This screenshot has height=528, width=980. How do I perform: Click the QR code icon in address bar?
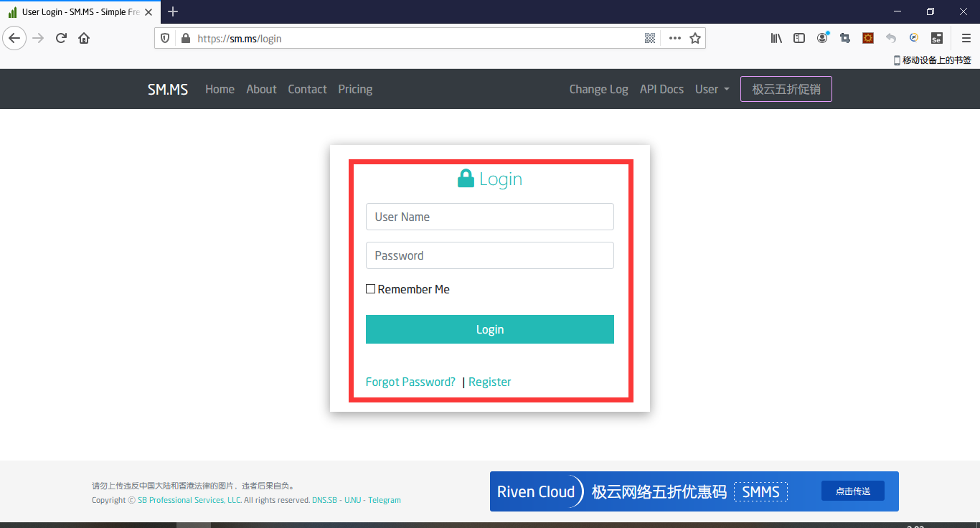tap(650, 39)
